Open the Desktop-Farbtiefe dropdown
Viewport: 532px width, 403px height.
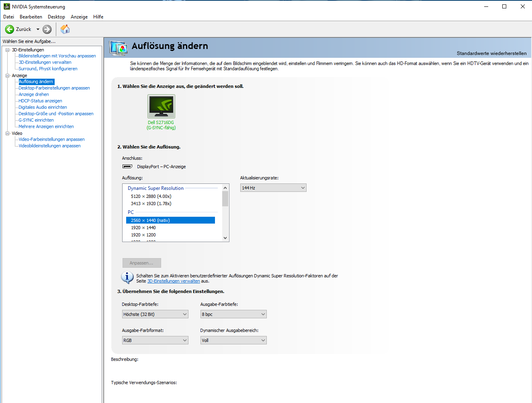155,314
